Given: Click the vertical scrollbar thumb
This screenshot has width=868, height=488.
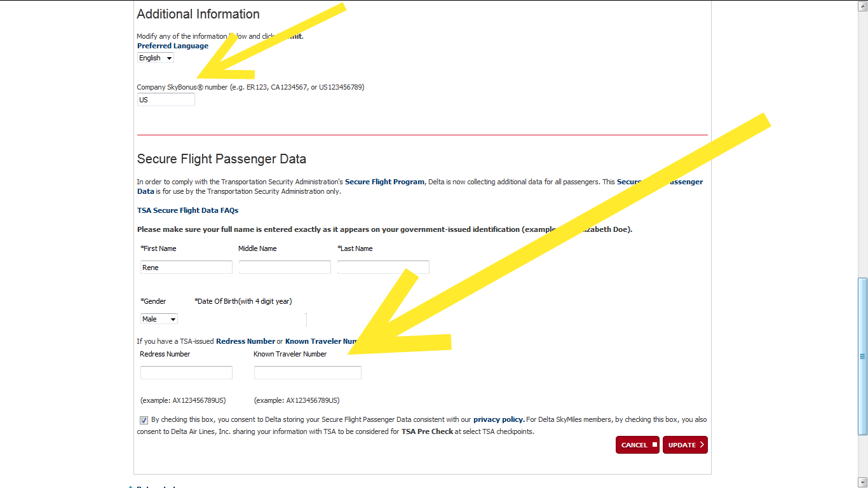Looking at the screenshot, I should pos(862,356).
